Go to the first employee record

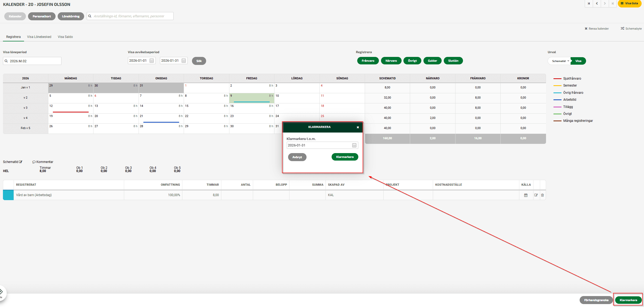[x=588, y=3]
